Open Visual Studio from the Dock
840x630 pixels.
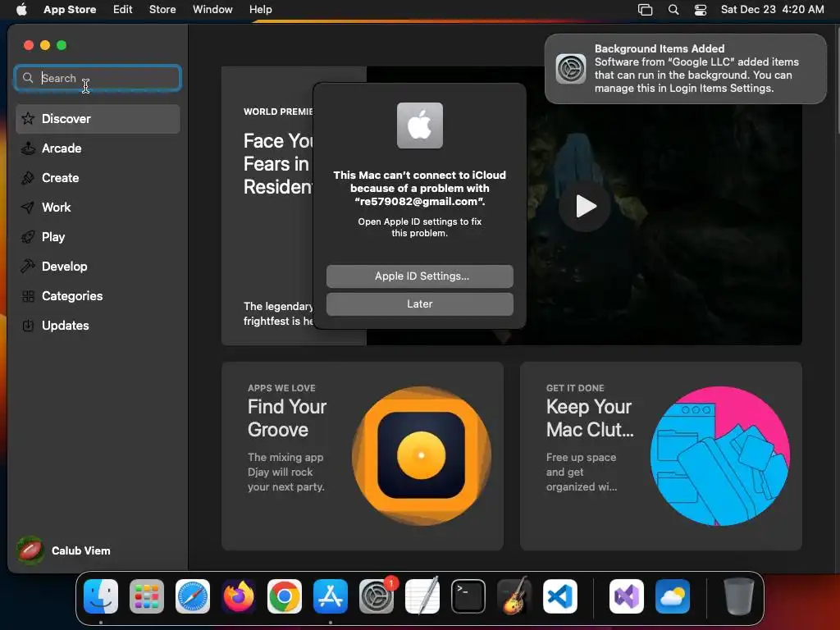coord(626,596)
